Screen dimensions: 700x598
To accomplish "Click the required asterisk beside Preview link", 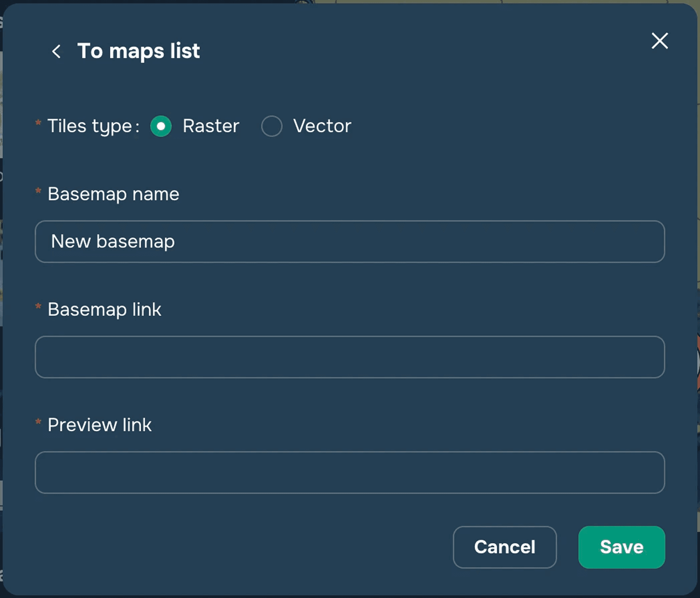I will 38,421.
